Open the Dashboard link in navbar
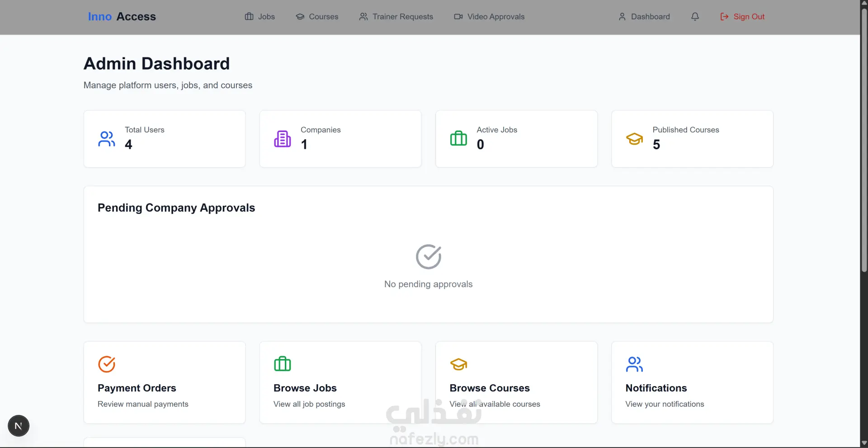This screenshot has height=448, width=868. [644, 17]
